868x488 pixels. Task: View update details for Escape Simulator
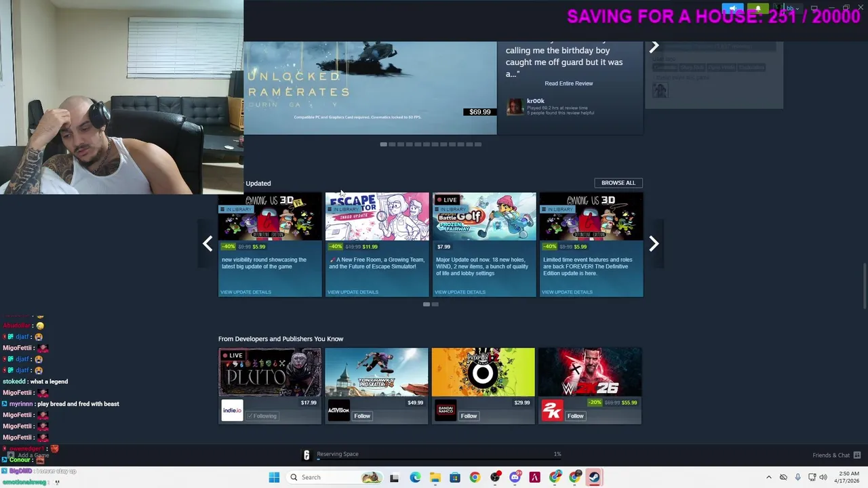pyautogui.click(x=353, y=292)
